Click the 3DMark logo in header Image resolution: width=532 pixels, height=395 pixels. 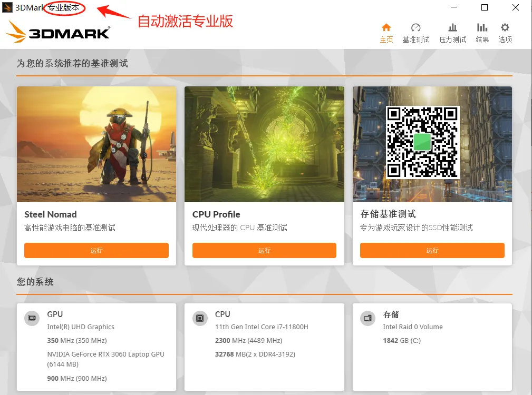pos(58,32)
